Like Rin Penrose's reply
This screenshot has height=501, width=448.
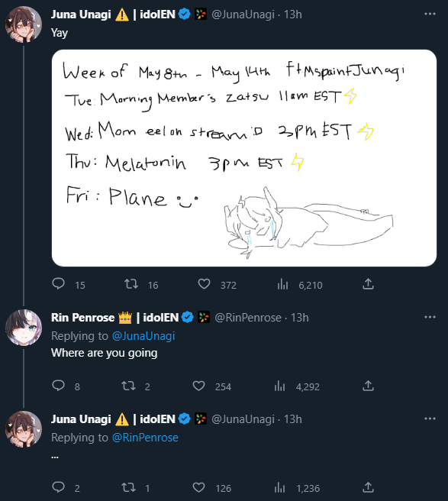coord(198,386)
